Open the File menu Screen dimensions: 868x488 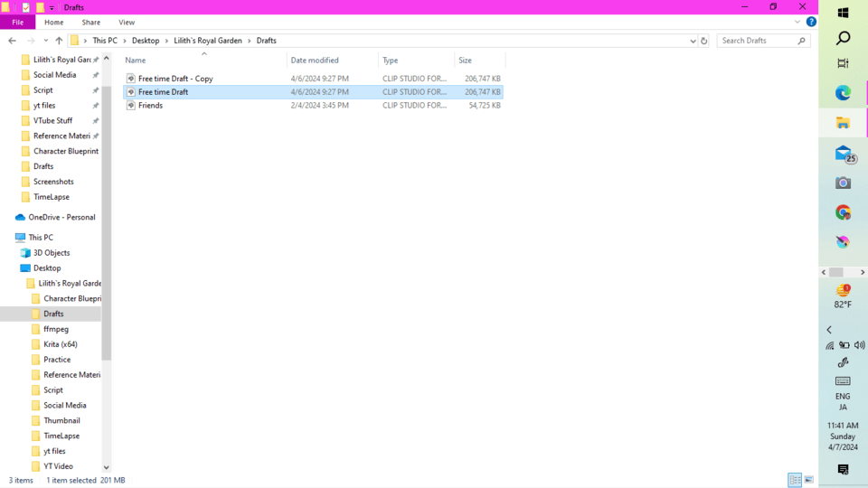(18, 22)
